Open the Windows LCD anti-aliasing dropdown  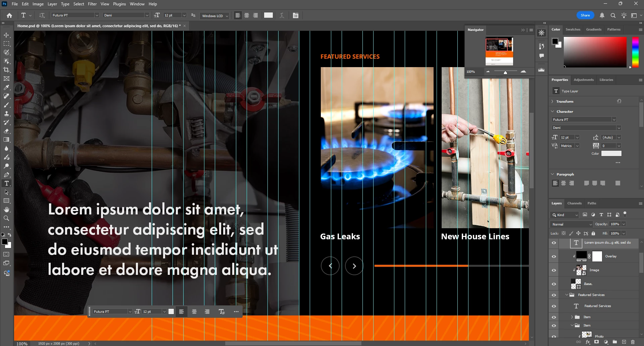(x=214, y=16)
